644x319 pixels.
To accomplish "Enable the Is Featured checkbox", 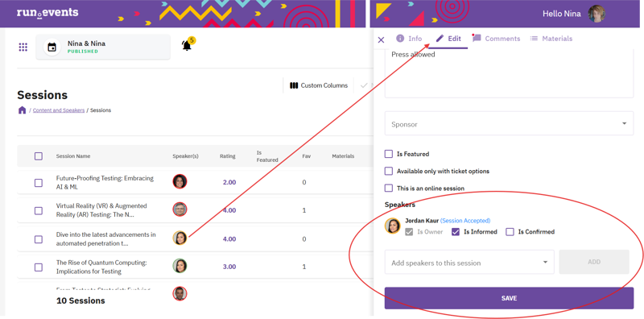I will (389, 154).
